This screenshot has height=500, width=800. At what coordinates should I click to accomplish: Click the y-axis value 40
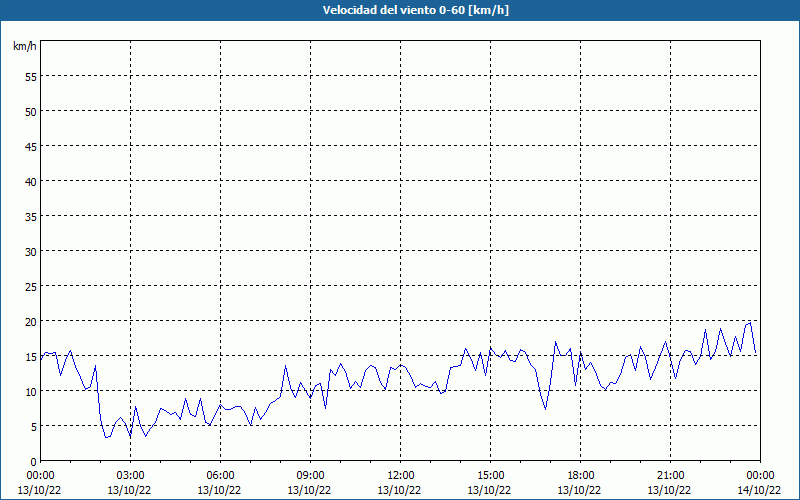[x=31, y=182]
